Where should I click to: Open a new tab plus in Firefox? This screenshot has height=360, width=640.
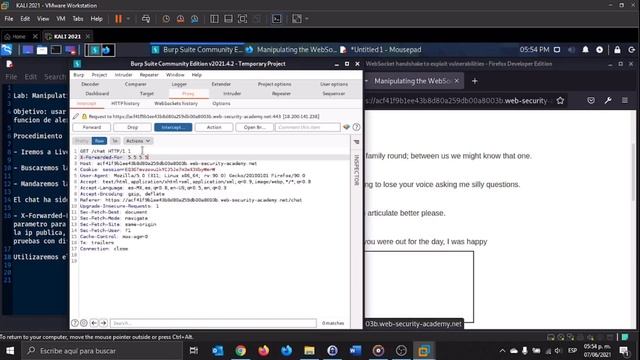pyautogui.click(x=474, y=81)
